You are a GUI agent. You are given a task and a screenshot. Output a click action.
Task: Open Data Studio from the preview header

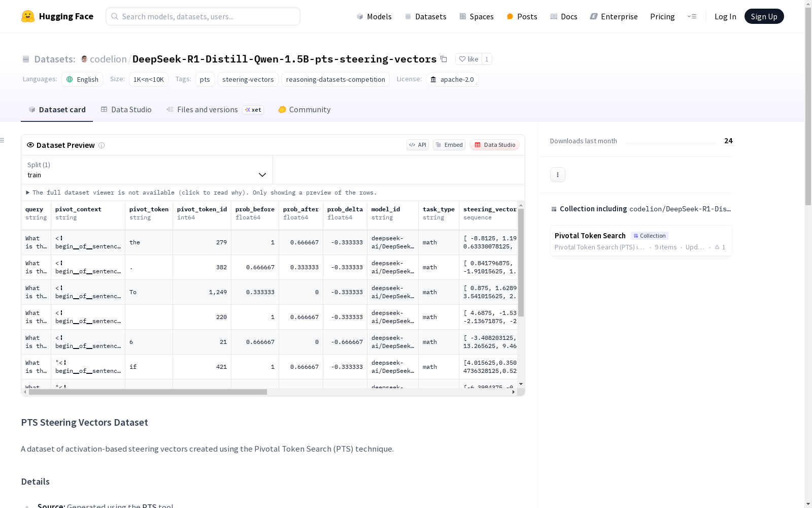pyautogui.click(x=495, y=145)
